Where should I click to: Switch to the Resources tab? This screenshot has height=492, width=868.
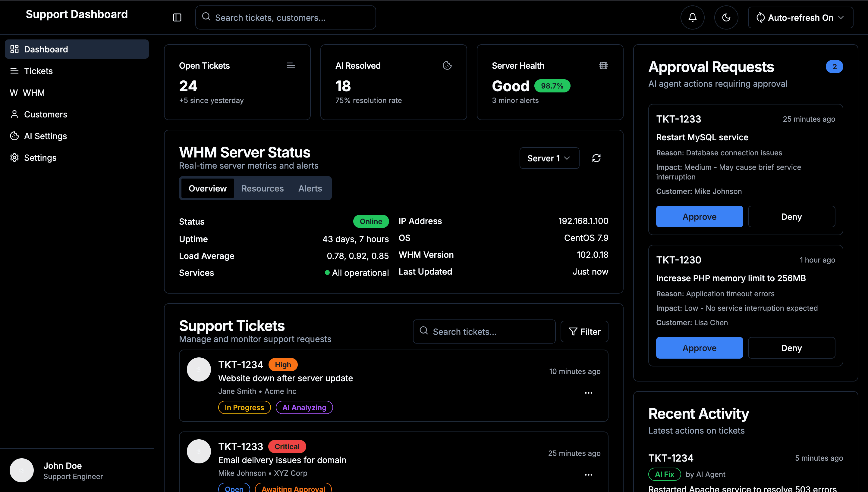coord(263,188)
